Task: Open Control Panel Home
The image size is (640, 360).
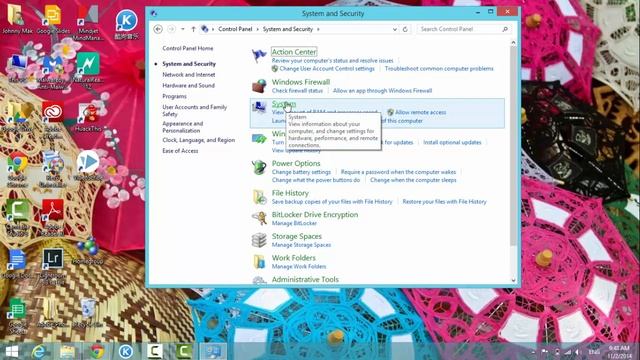Action: [188, 48]
